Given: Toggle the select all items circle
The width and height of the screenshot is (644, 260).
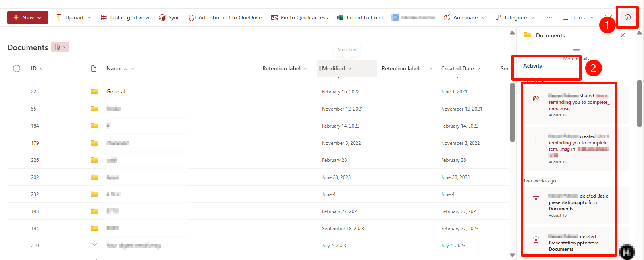Looking at the screenshot, I should click(x=17, y=68).
